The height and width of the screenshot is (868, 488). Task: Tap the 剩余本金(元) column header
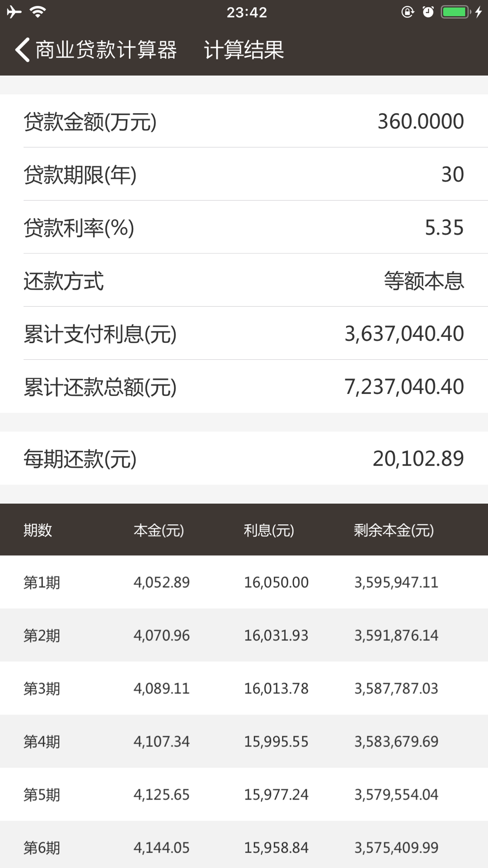[x=394, y=530]
